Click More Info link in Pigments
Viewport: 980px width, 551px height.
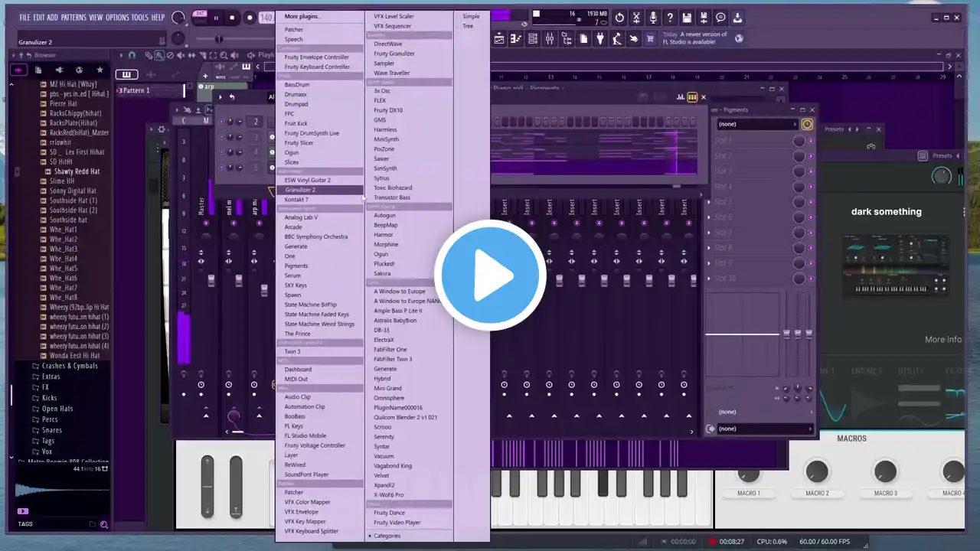click(x=943, y=340)
